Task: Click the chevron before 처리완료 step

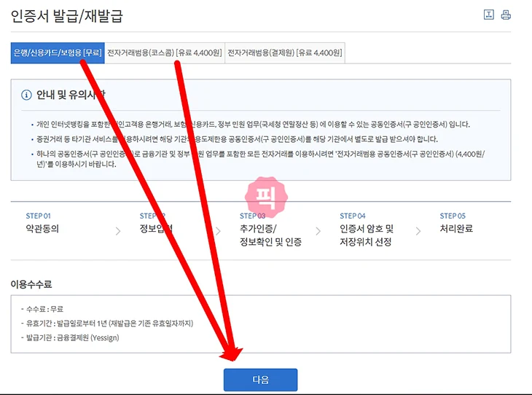Action: pos(418,231)
